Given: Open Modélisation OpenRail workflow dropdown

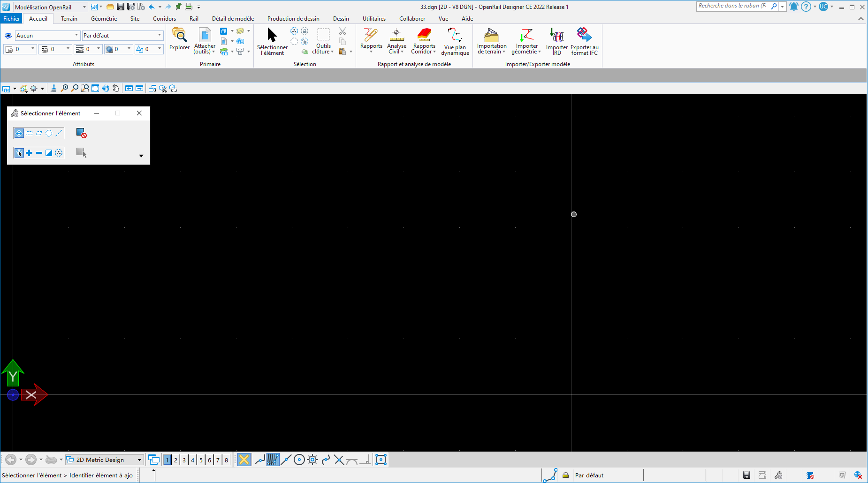Looking at the screenshot, I should tap(50, 7).
